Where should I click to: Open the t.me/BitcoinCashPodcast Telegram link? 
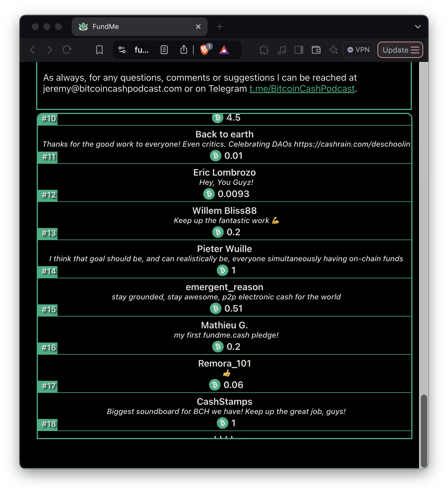click(x=302, y=89)
